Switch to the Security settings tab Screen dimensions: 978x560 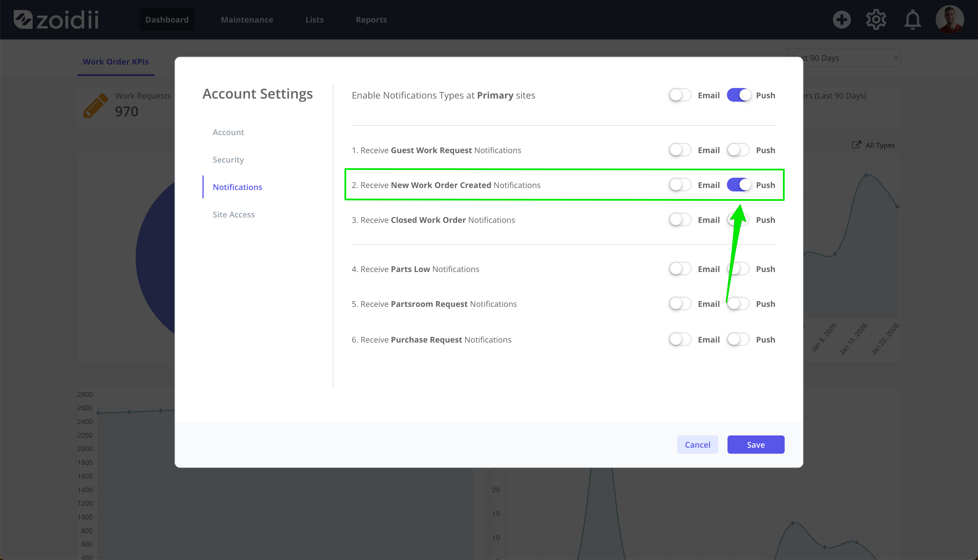[x=228, y=160]
